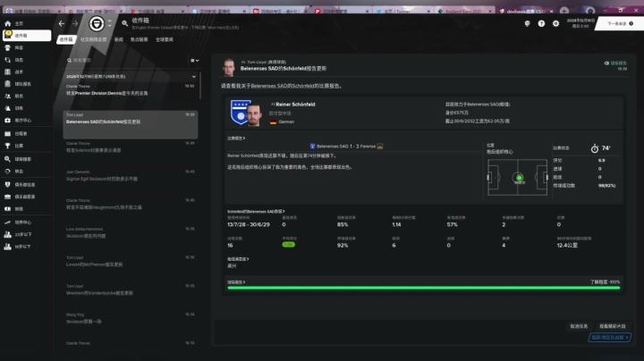The image size is (644, 361).
Task: Open the 俱乐部愿景 club vision sidebar icon
Action: (x=7, y=197)
